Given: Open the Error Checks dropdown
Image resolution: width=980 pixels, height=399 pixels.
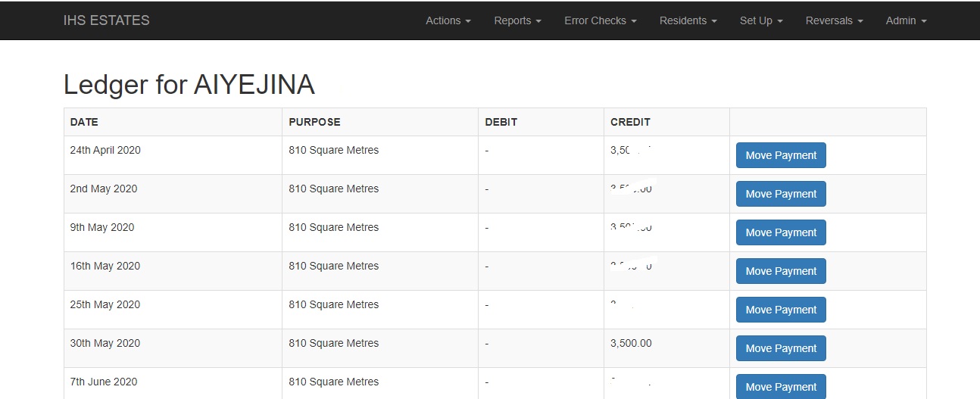Looking at the screenshot, I should (x=600, y=20).
